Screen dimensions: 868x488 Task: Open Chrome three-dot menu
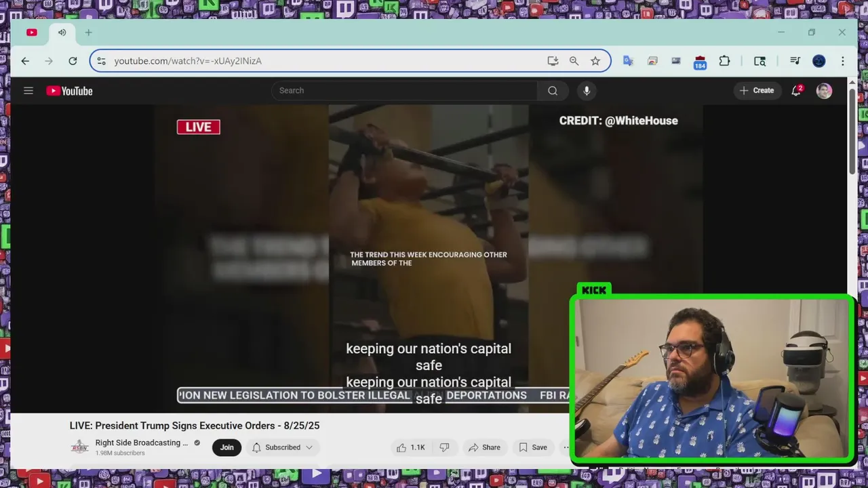843,61
